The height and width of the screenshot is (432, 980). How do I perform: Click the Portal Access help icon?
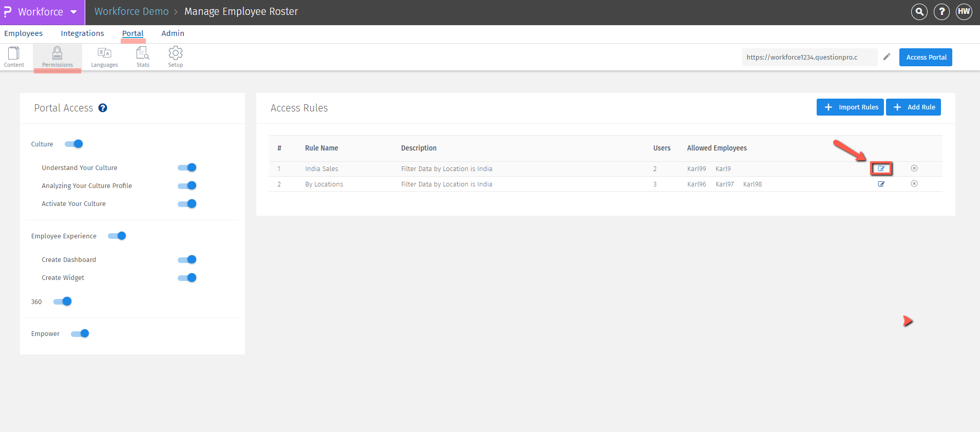pos(103,108)
